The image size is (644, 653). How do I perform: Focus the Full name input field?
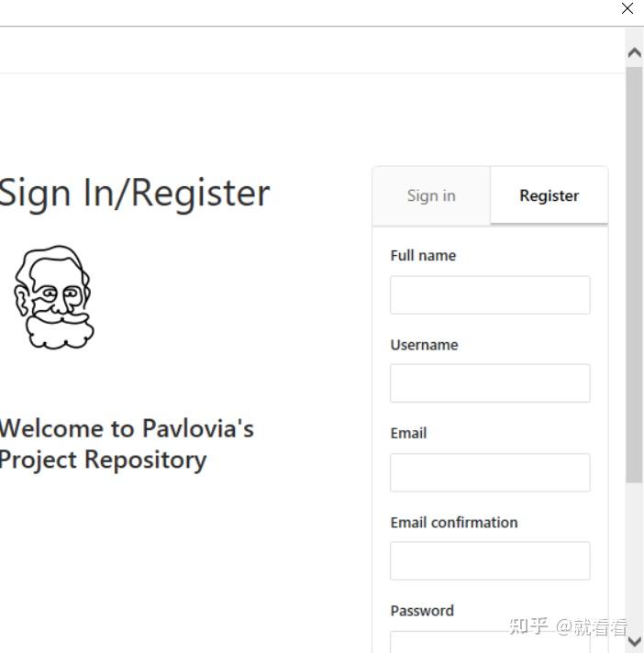click(x=490, y=295)
